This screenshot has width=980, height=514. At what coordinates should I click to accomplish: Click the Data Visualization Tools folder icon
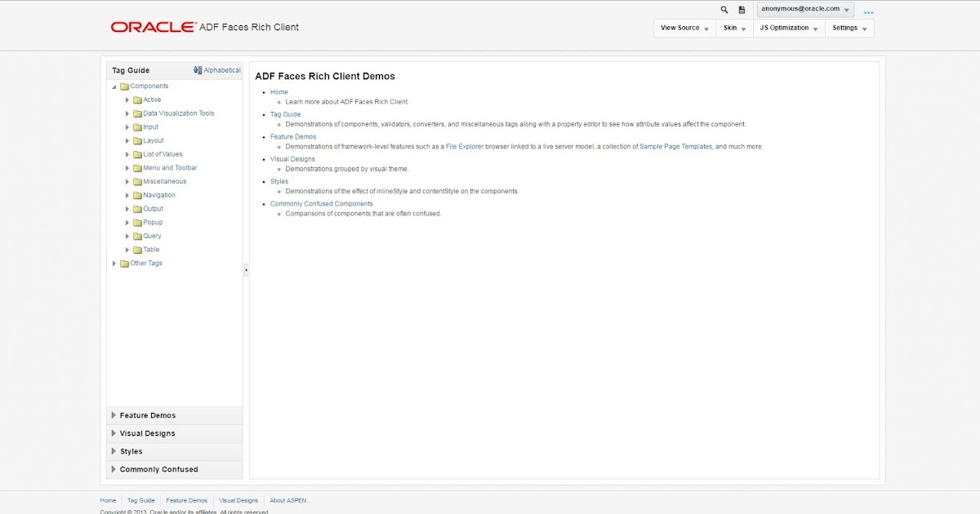click(137, 113)
